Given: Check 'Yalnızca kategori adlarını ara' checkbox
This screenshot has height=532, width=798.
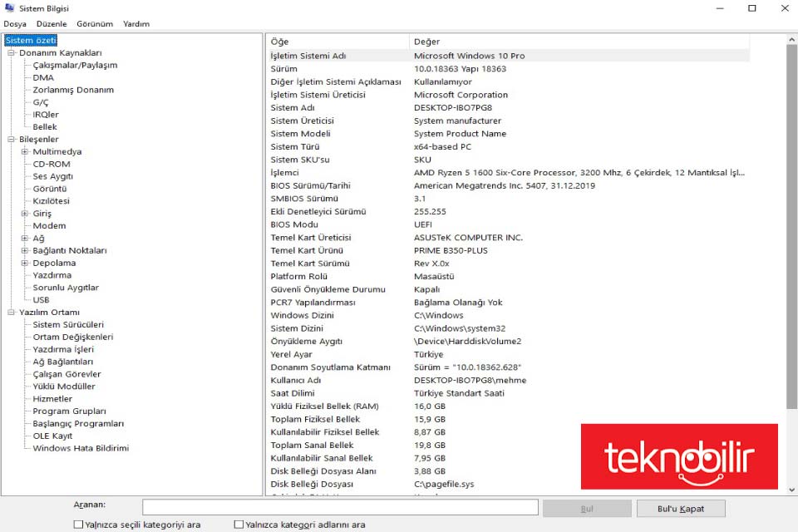Looking at the screenshot, I should pos(239,524).
